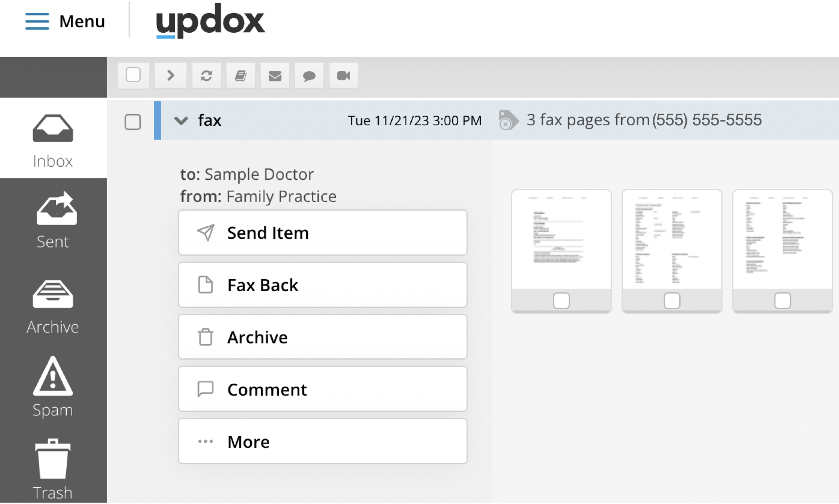Click the forward arrow toolbar button
The width and height of the screenshot is (839, 504).
pyautogui.click(x=171, y=75)
